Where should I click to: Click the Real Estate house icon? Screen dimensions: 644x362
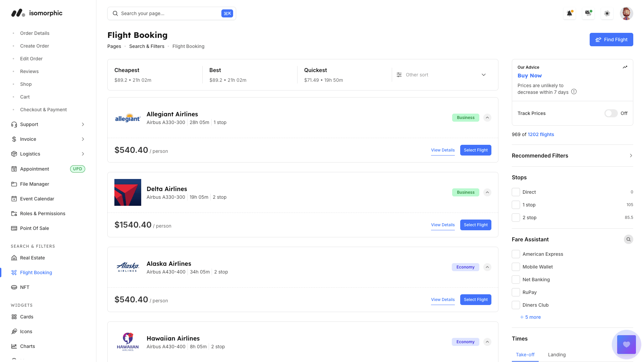[x=14, y=258]
